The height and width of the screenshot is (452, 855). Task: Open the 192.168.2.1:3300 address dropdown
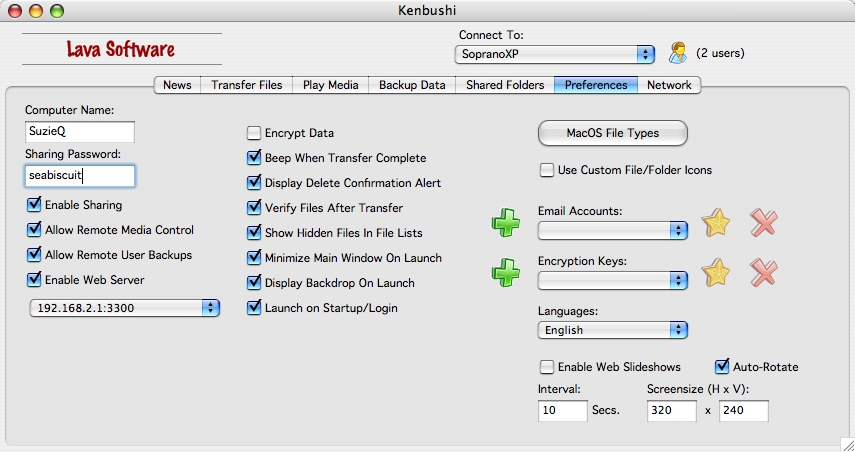pyautogui.click(x=125, y=308)
